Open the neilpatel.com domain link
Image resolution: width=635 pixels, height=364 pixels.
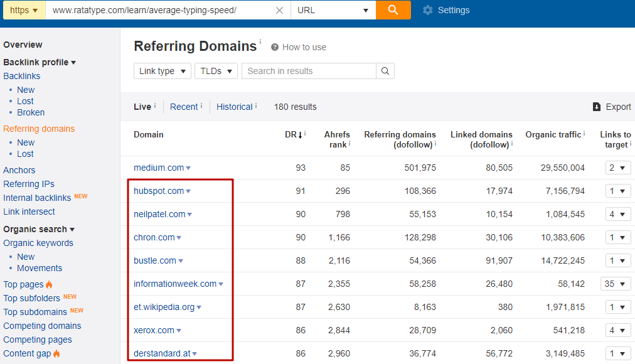click(159, 214)
